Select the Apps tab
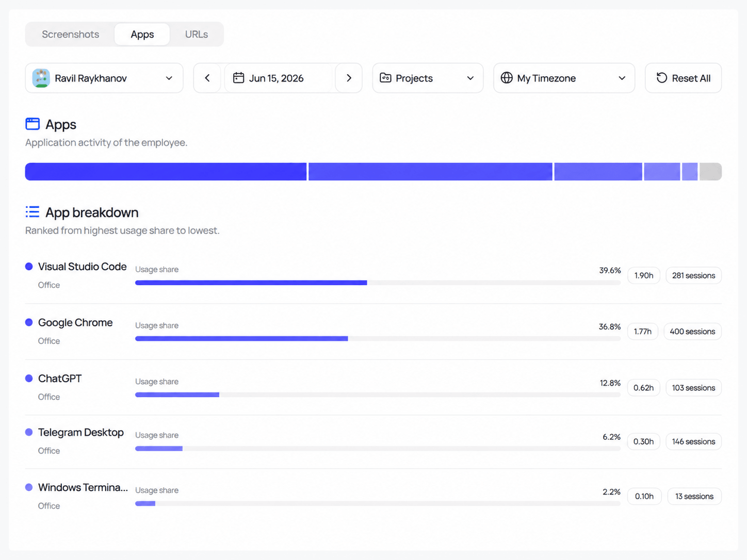 point(142,34)
